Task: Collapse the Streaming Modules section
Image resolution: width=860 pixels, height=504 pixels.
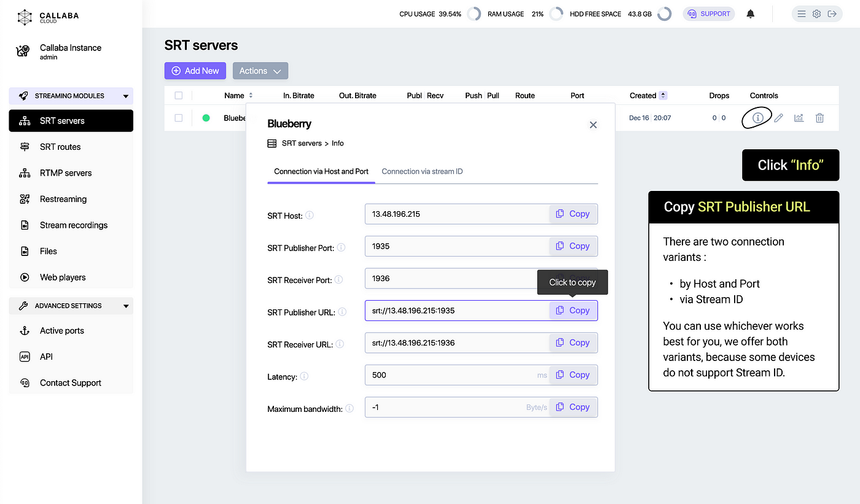Action: pyautogui.click(x=71, y=96)
